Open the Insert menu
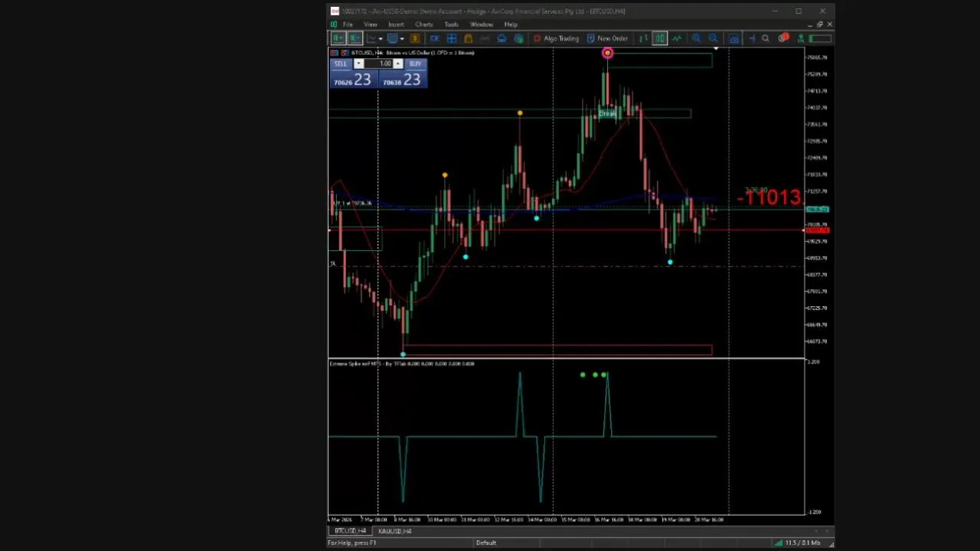This screenshot has height=551, width=980. point(396,24)
